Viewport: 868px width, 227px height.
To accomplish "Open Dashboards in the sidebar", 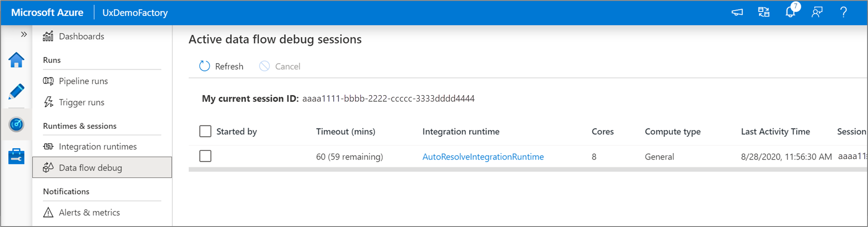I will [81, 36].
